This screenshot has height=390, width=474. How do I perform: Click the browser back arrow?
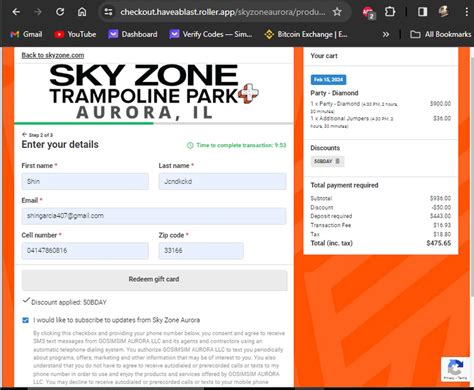(16, 12)
